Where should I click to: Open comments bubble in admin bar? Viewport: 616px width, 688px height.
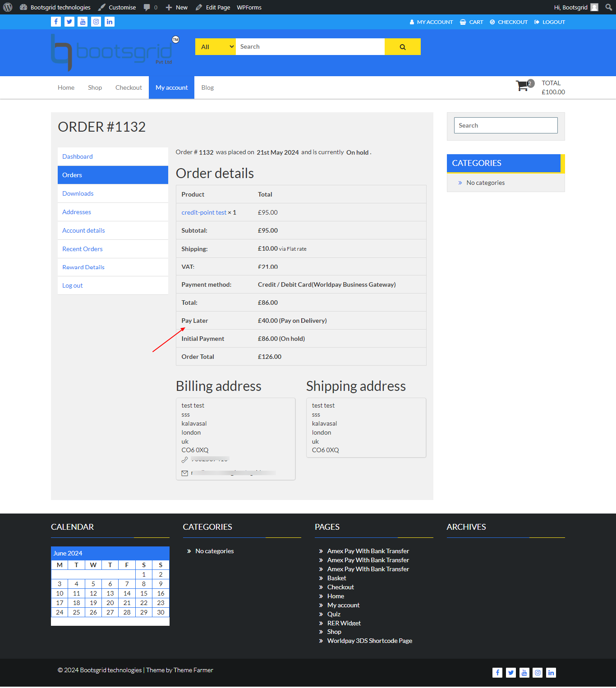point(150,7)
